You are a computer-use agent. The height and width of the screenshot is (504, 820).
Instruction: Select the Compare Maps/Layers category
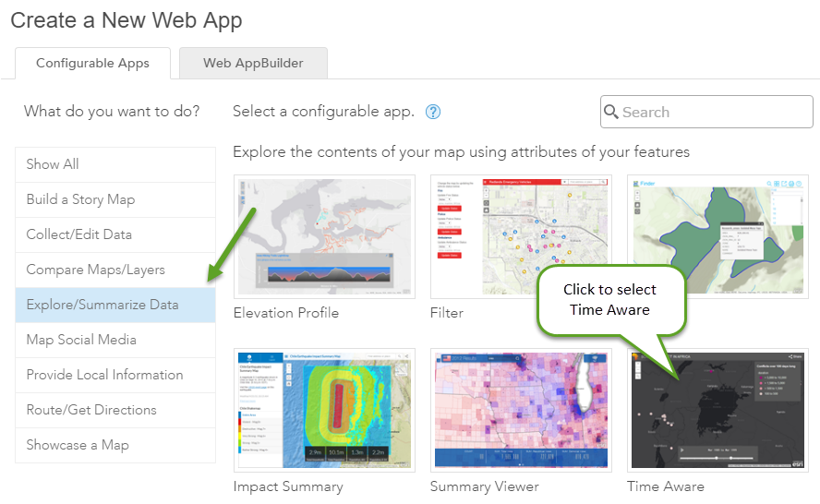tap(115, 270)
